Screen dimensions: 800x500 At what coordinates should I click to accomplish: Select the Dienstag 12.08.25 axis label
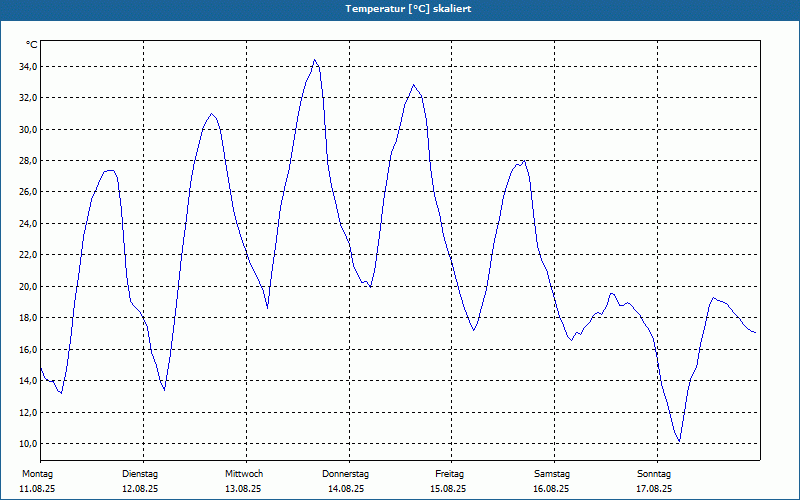pyautogui.click(x=140, y=481)
